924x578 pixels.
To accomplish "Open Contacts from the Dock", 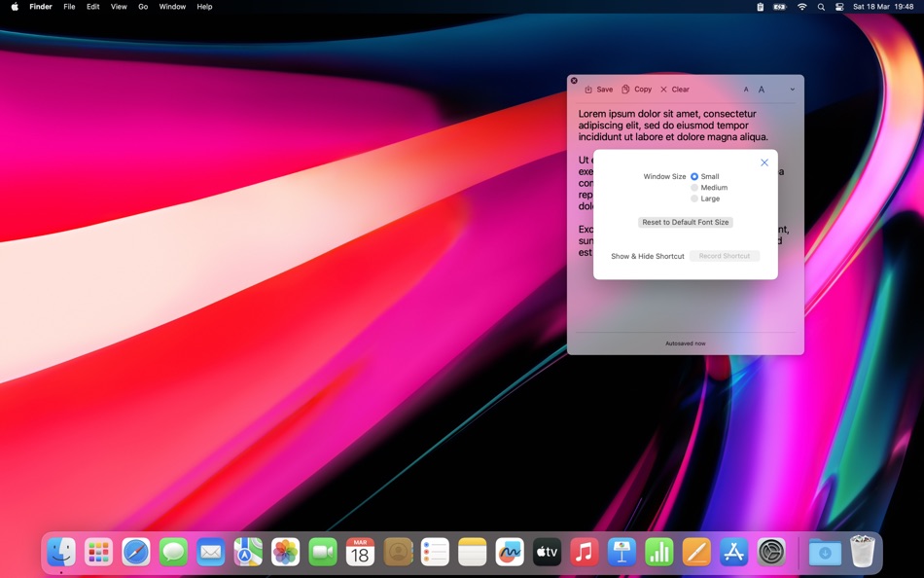I will click(x=398, y=552).
